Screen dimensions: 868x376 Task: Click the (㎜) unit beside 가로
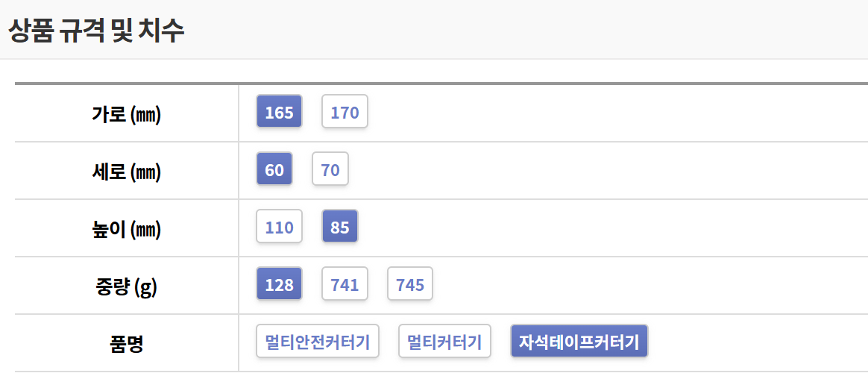[x=145, y=115]
